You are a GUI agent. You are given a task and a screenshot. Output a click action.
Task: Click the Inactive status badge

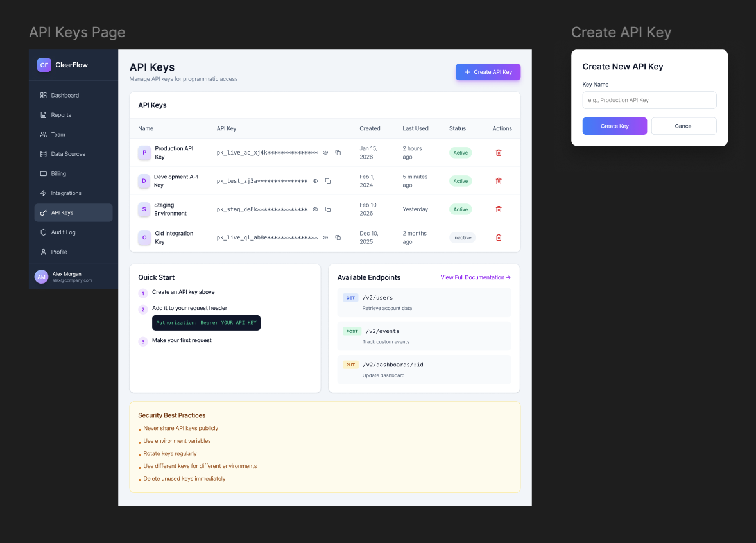462,237
